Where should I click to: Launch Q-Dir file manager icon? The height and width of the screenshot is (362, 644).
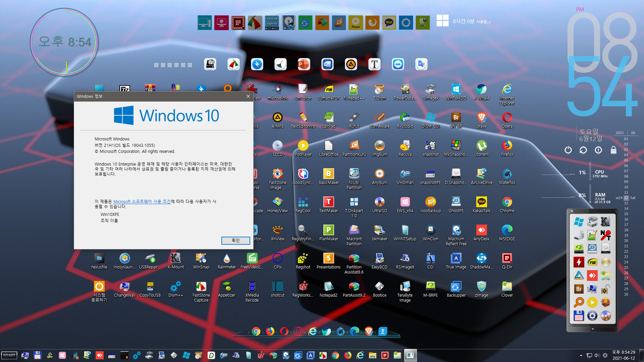507,261
